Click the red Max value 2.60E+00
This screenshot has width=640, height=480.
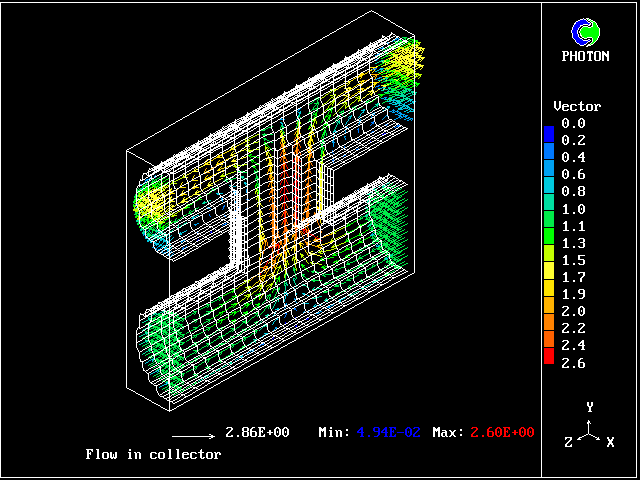click(497, 432)
